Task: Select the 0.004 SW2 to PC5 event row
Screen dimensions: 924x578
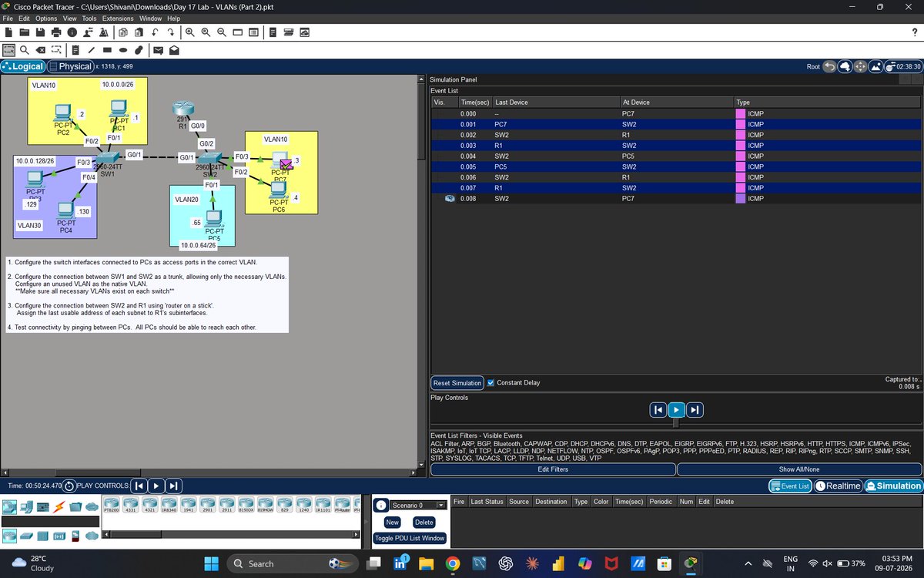Action: (x=675, y=156)
